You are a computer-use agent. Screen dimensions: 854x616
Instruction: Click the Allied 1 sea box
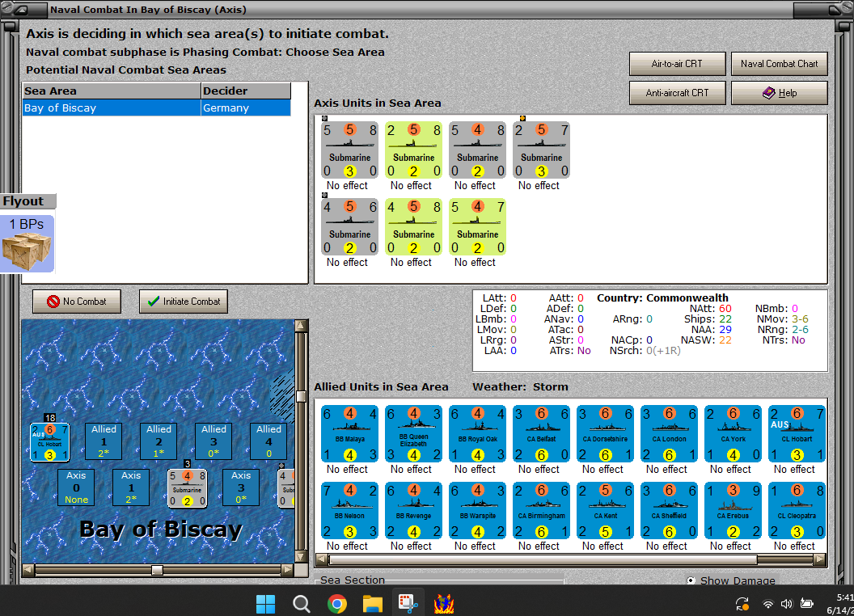pos(104,441)
